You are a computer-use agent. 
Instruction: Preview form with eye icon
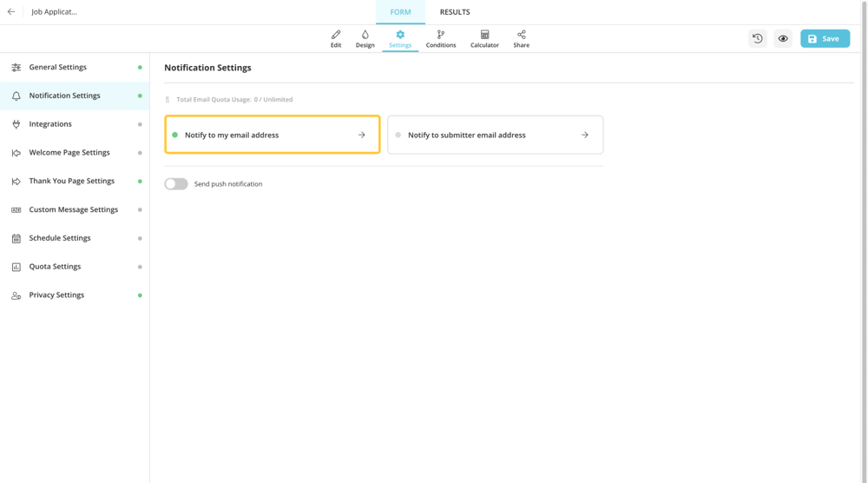(783, 38)
